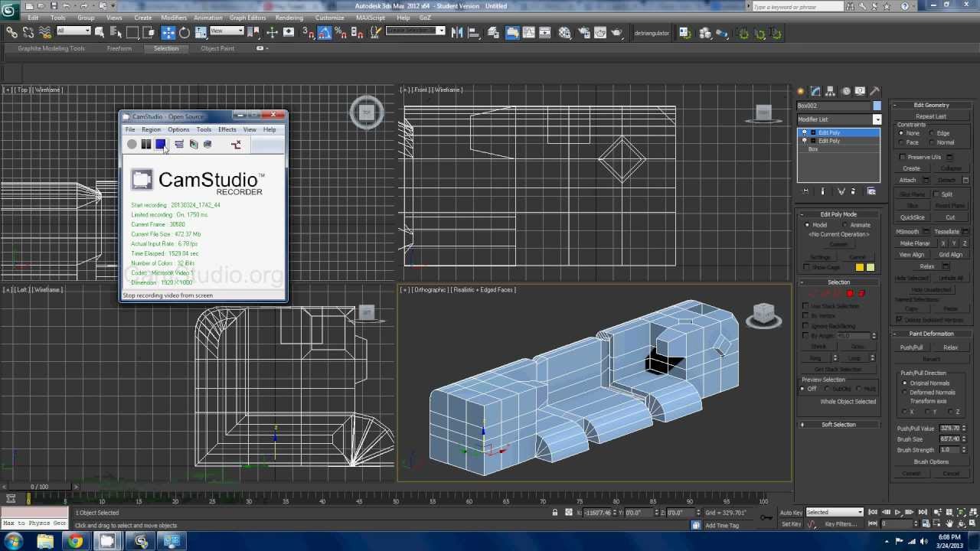This screenshot has height=551, width=980.
Task: Open CamStudio's Region menu
Action: pyautogui.click(x=151, y=129)
